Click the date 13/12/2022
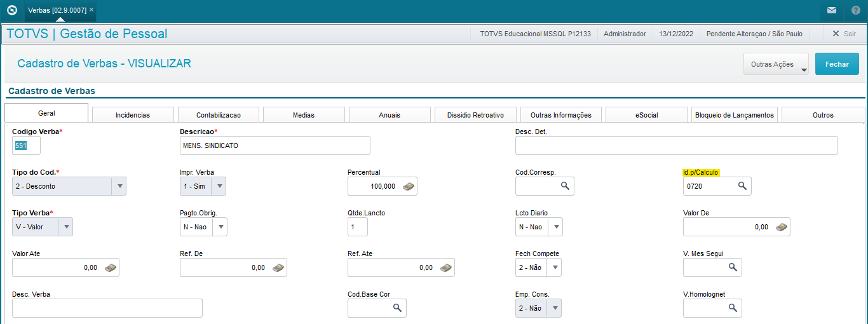This screenshot has width=868, height=324. point(676,34)
